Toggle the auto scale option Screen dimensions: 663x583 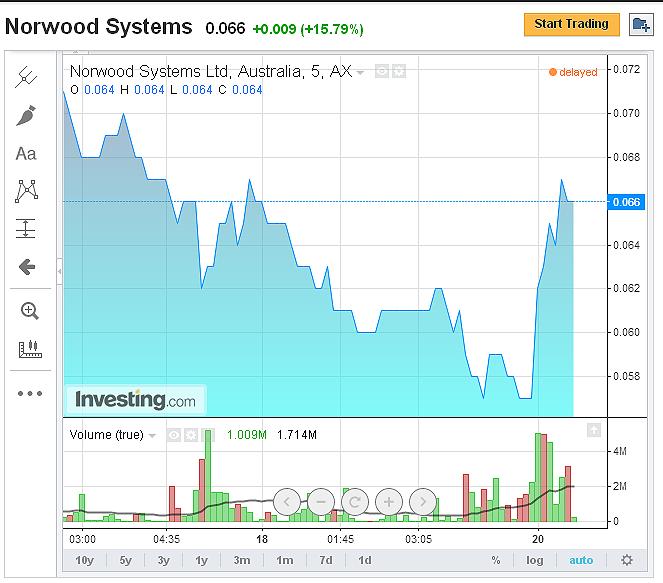pos(581,560)
